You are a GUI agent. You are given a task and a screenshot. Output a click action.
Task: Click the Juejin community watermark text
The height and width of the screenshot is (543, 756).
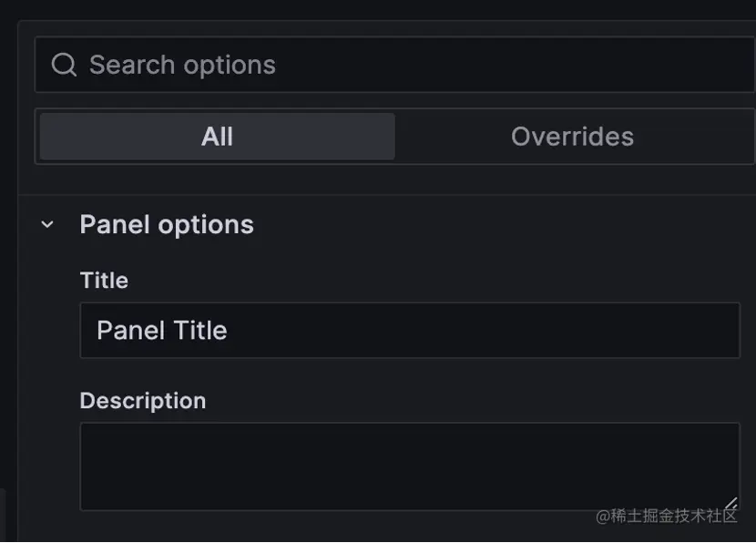click(x=674, y=516)
